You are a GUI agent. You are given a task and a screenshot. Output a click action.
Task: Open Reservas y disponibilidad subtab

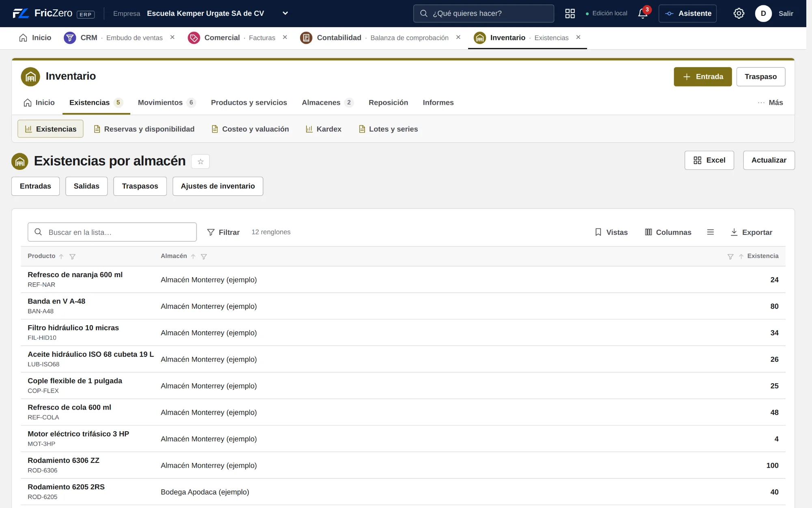[x=144, y=129]
